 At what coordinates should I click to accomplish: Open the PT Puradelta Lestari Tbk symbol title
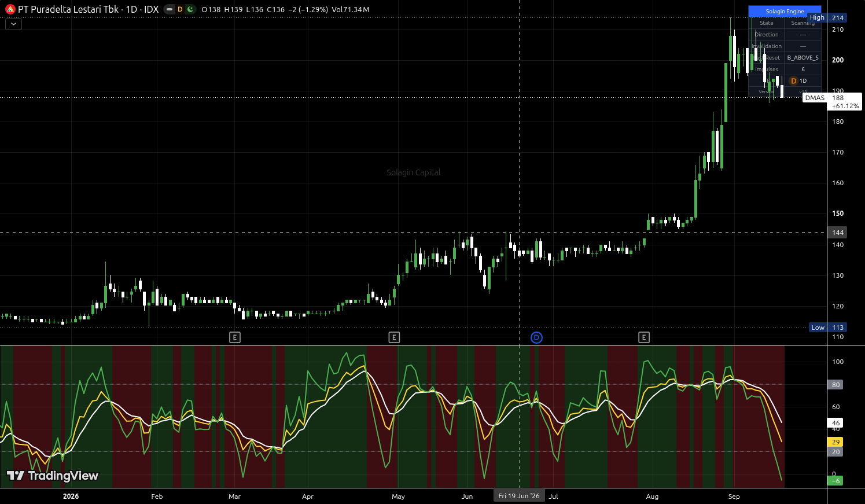coord(88,9)
